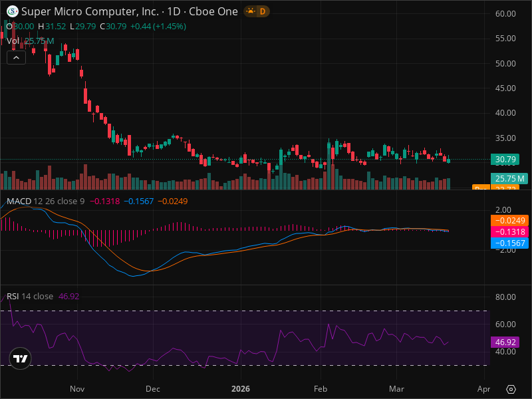Click the volume label 25.75 M on axis
Image resolution: width=532 pixels, height=399 pixels.
(x=509, y=178)
